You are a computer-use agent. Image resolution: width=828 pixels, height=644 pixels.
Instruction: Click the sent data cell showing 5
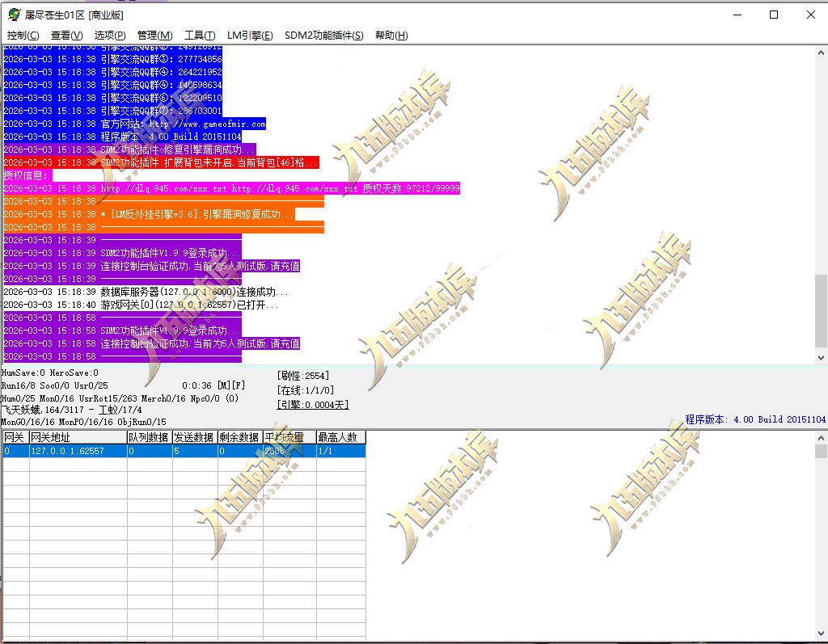(x=195, y=451)
